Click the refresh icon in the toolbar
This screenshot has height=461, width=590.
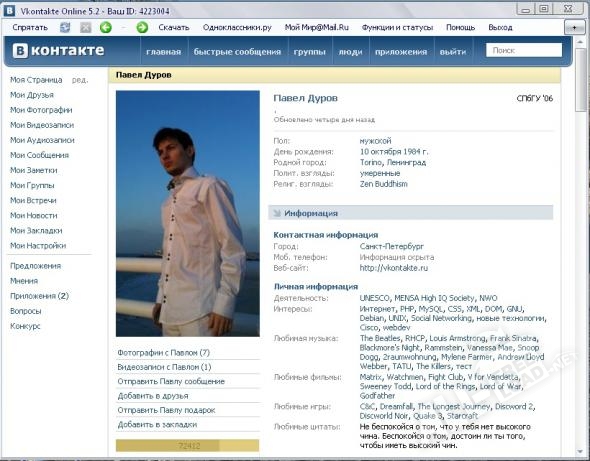[65, 27]
